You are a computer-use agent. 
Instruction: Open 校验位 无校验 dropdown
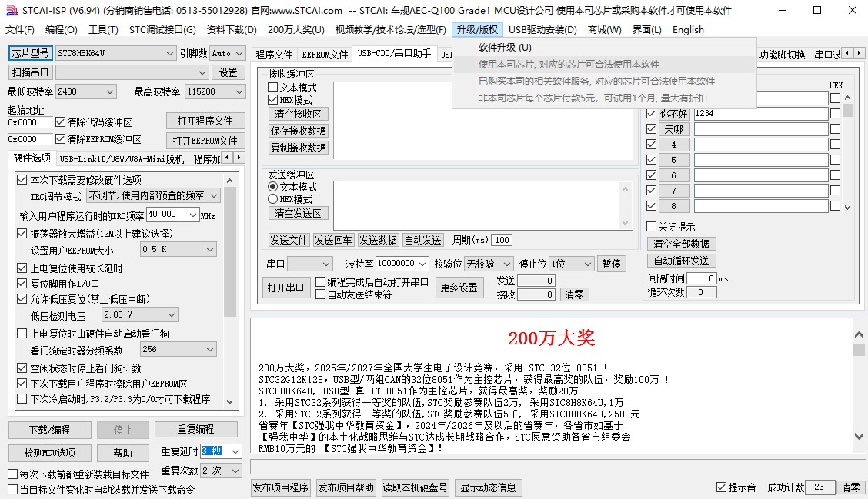point(506,264)
